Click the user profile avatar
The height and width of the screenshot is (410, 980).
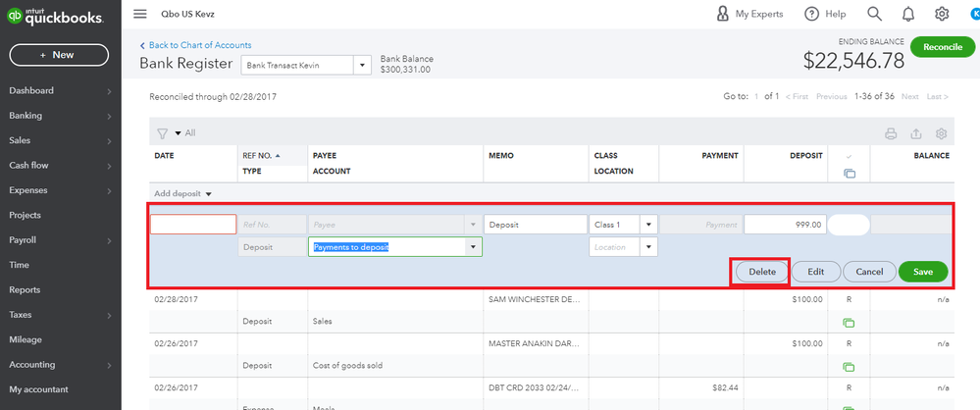tap(974, 13)
